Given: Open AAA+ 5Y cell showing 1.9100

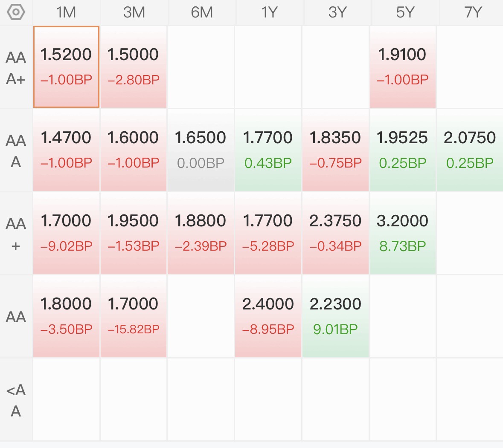Looking at the screenshot, I should click(403, 67).
